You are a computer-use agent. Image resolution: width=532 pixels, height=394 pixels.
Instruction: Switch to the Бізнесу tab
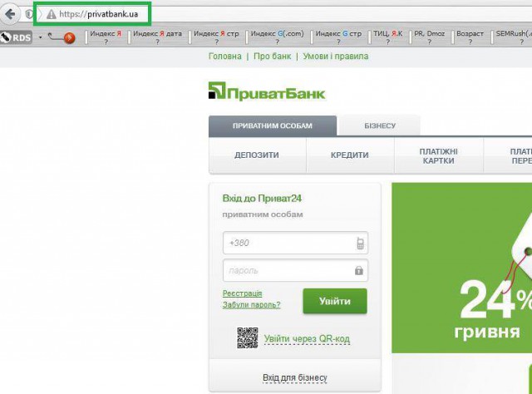[x=379, y=126]
